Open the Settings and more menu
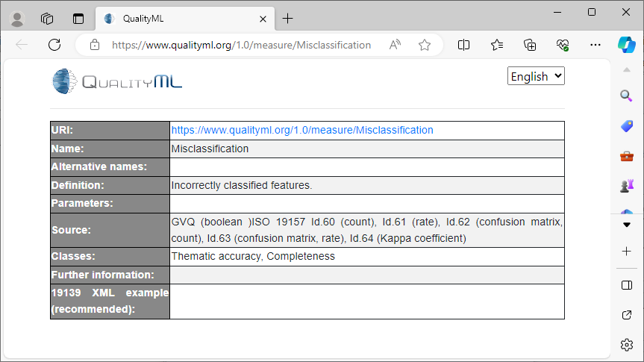This screenshot has width=644, height=362. (x=595, y=45)
